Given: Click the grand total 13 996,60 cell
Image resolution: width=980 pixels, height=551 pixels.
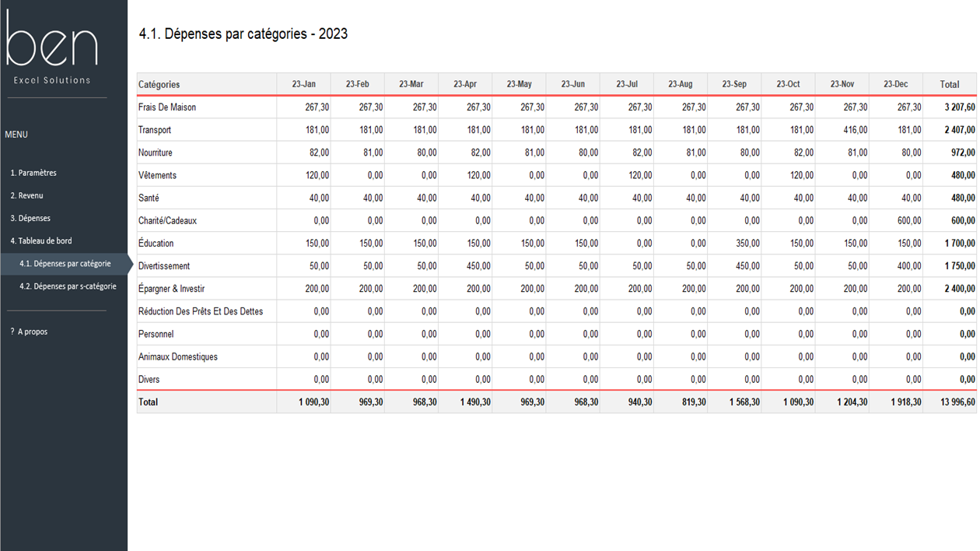Looking at the screenshot, I should point(950,402).
